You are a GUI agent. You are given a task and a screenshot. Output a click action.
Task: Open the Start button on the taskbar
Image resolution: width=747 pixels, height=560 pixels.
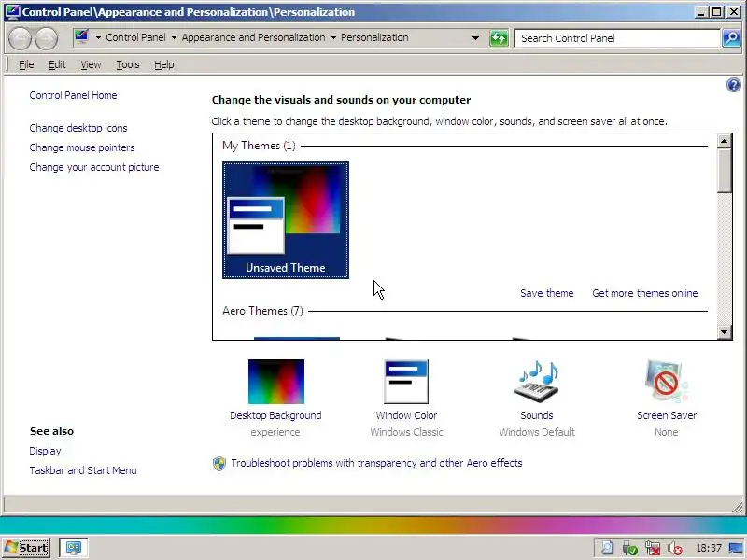pos(26,548)
